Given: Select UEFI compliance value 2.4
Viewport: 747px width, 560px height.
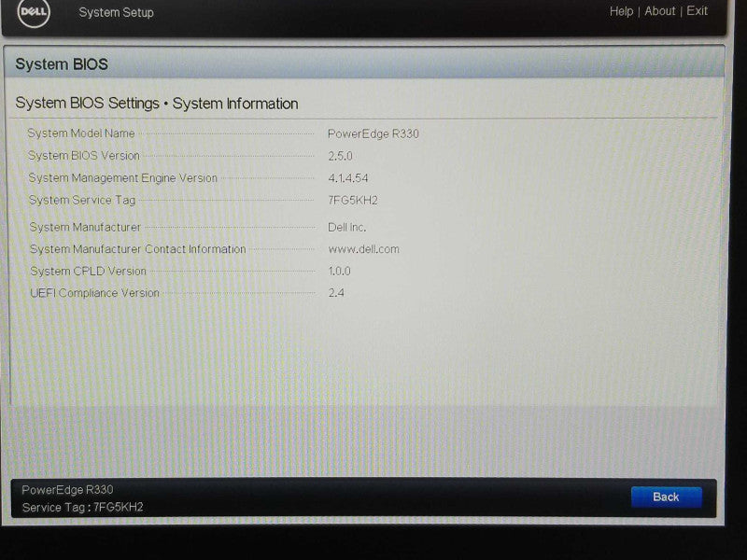Looking at the screenshot, I should pyautogui.click(x=336, y=293).
